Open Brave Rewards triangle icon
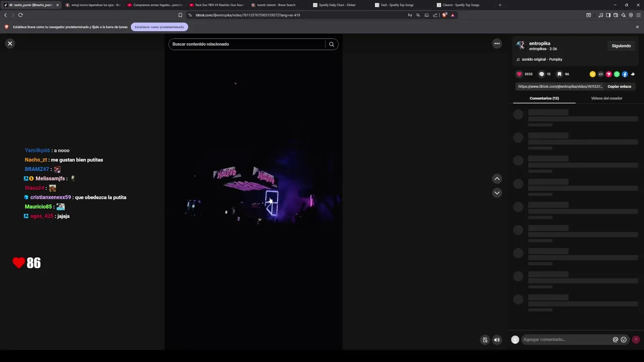The image size is (644, 362). 452,15
